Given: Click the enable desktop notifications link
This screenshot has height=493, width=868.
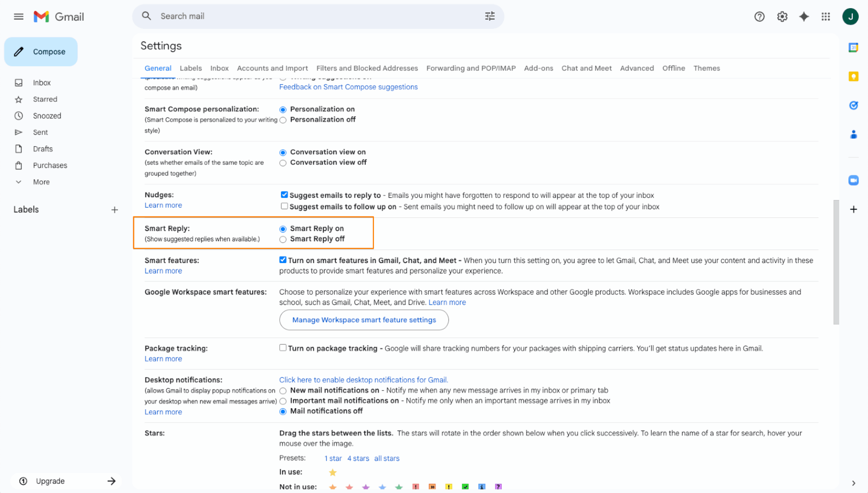Looking at the screenshot, I should [363, 380].
